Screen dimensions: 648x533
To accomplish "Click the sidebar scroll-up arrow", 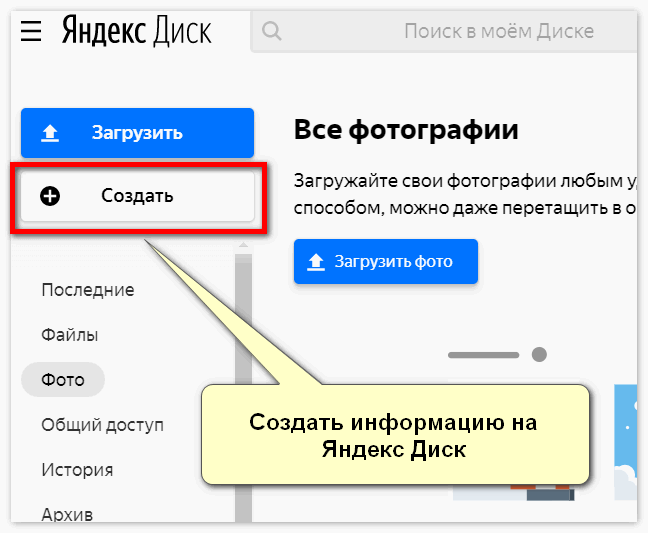I will coord(243,245).
